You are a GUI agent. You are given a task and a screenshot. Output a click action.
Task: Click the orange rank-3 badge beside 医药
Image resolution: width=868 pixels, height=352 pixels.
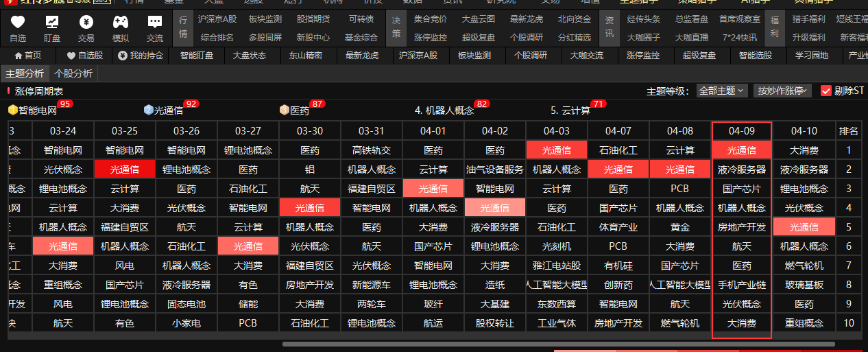(x=284, y=110)
